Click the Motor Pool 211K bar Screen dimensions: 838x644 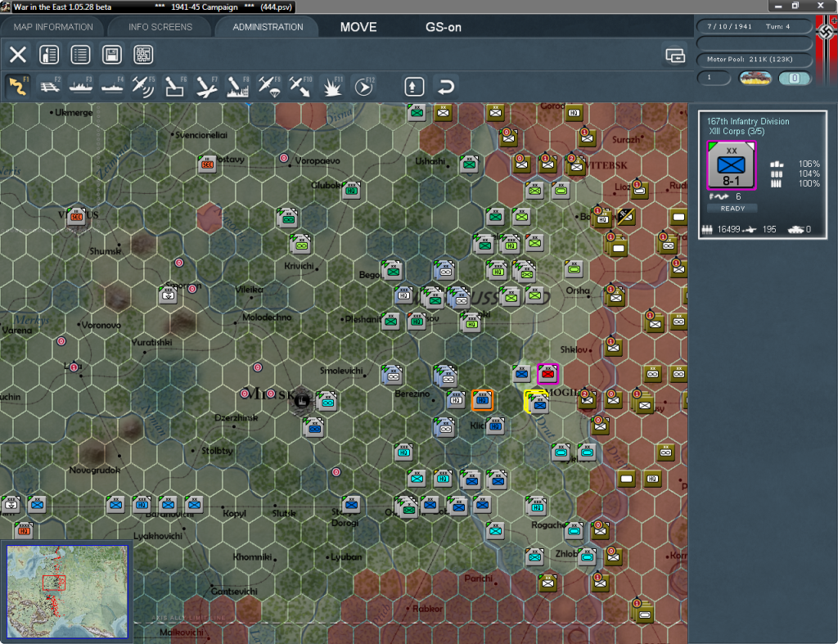(755, 59)
